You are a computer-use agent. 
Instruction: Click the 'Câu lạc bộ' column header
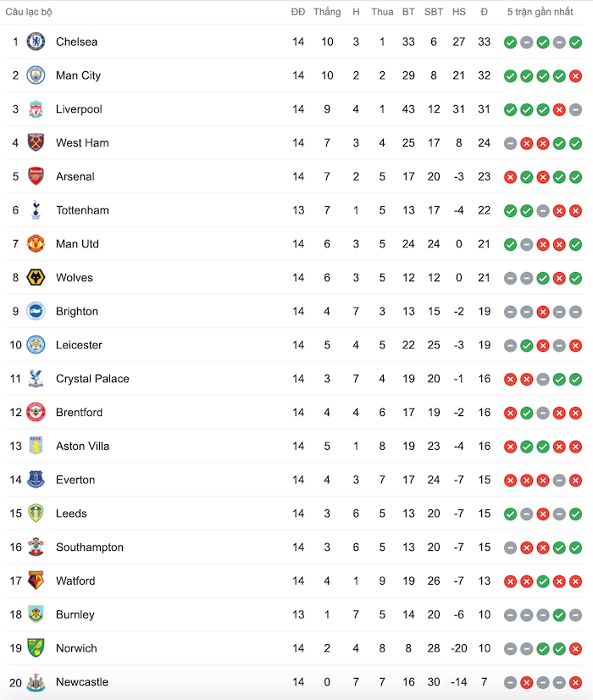tap(29, 12)
